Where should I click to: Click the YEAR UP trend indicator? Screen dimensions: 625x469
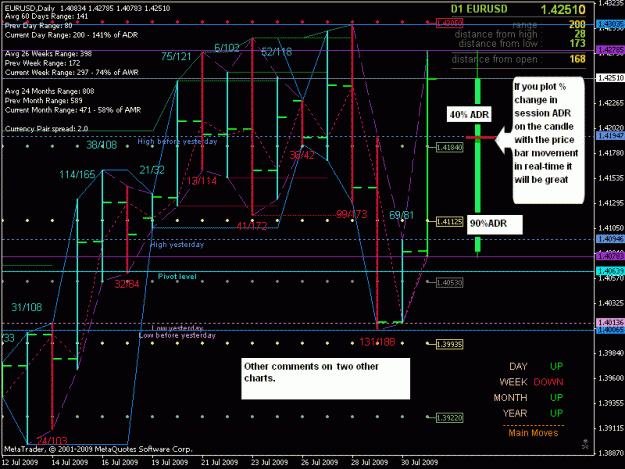(533, 413)
